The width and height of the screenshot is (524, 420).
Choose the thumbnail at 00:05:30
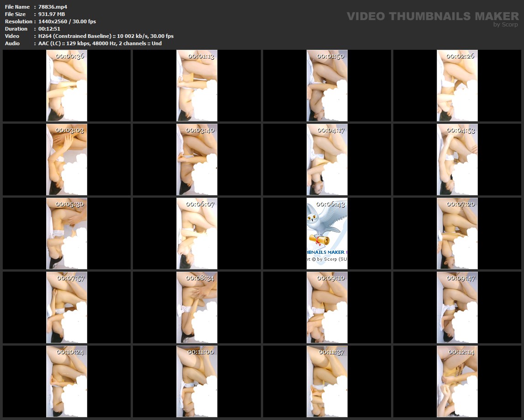point(67,233)
